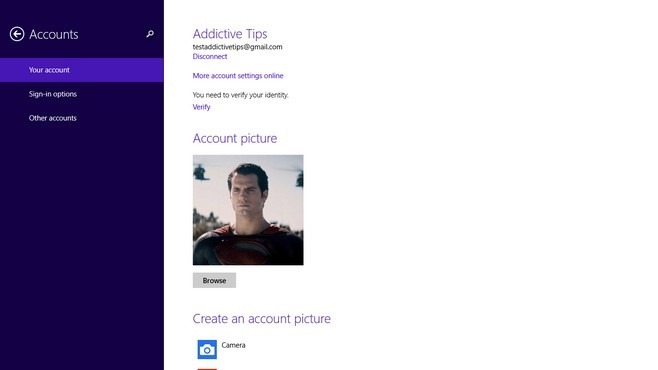Screen dimensions: 658x370
Task: Open Other accounts section
Action: (x=82, y=118)
